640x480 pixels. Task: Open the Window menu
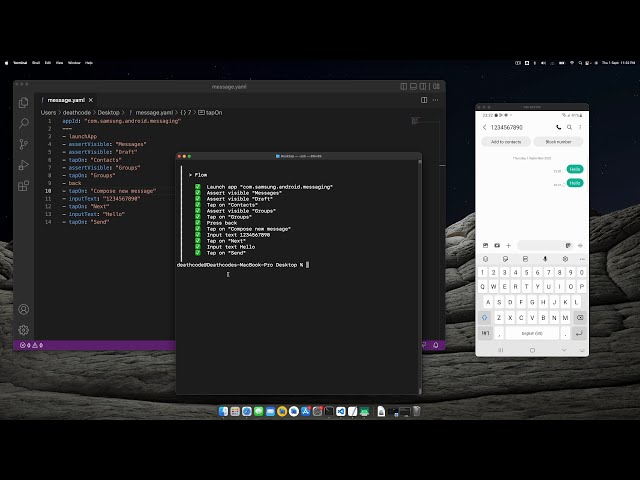click(74, 63)
